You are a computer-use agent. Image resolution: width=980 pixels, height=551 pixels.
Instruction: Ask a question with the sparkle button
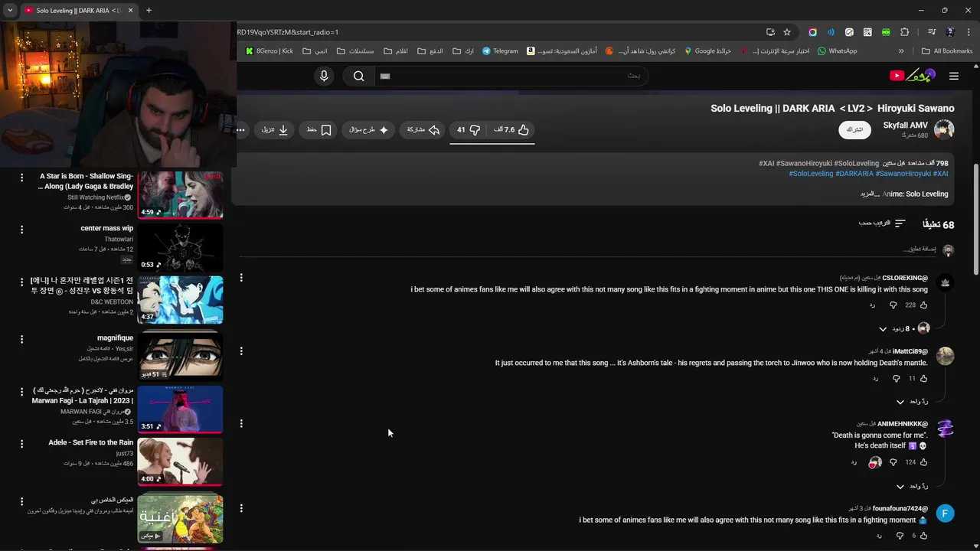(369, 130)
